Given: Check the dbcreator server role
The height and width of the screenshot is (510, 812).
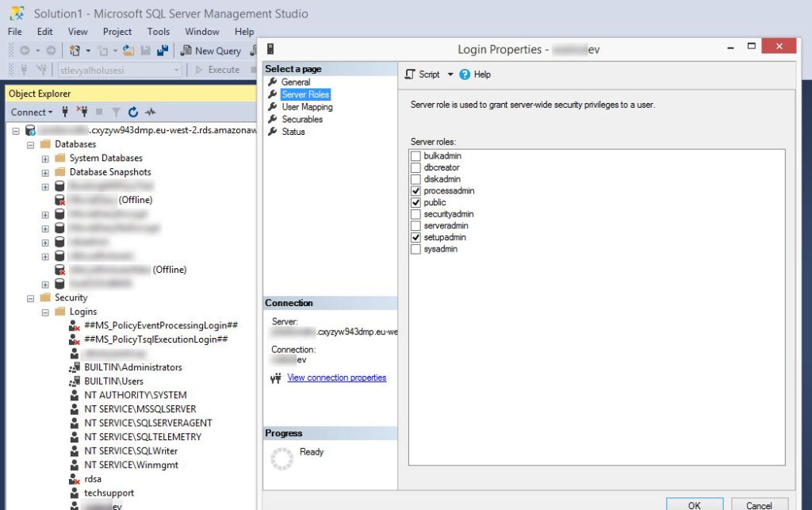Looking at the screenshot, I should [416, 168].
